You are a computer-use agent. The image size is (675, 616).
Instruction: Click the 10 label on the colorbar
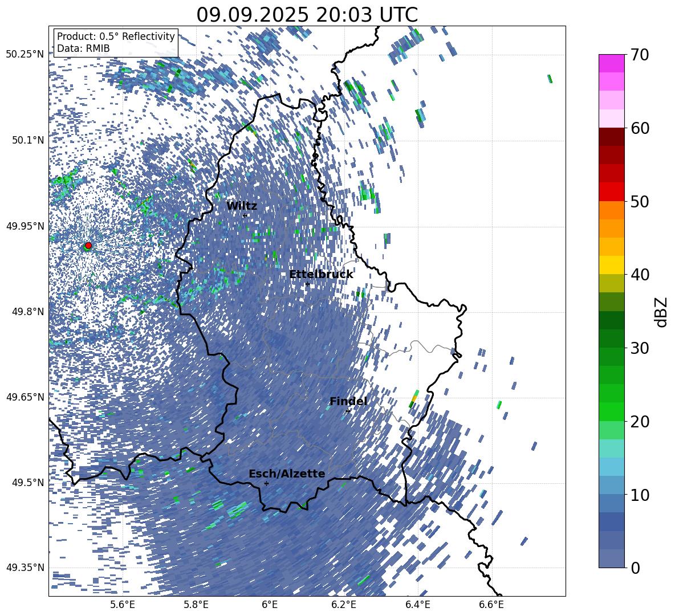tap(640, 494)
